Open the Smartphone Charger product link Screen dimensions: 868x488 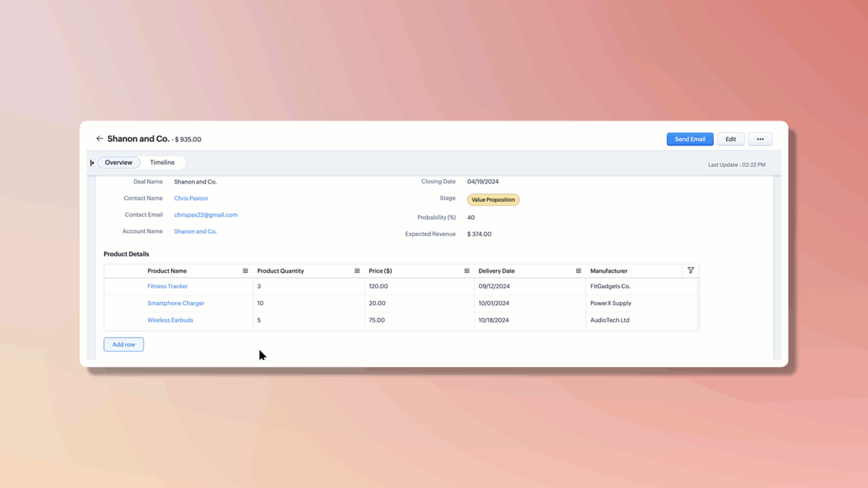(176, 304)
